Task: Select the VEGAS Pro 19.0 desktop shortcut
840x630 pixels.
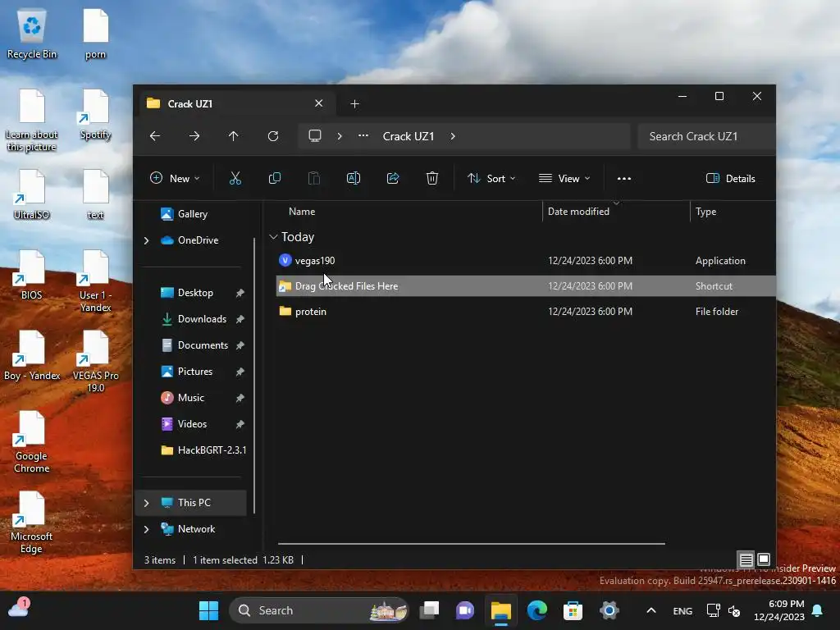Action: tap(95, 362)
